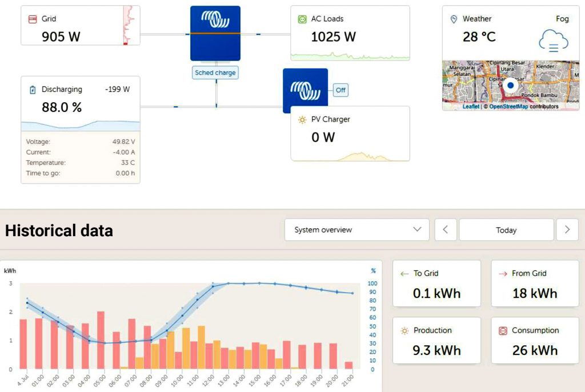Image resolution: width=585 pixels, height=392 pixels.
Task: Click the Today date range button
Action: coord(506,230)
